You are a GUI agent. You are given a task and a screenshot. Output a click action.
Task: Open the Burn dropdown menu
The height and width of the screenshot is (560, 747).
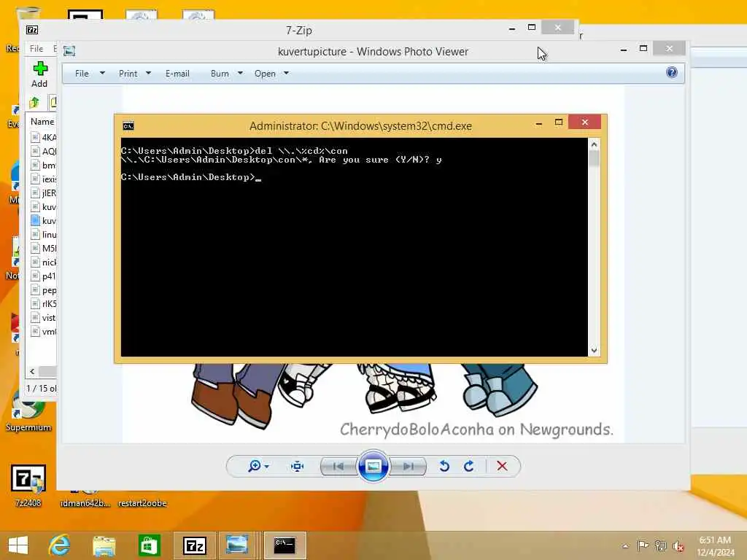[x=226, y=74]
